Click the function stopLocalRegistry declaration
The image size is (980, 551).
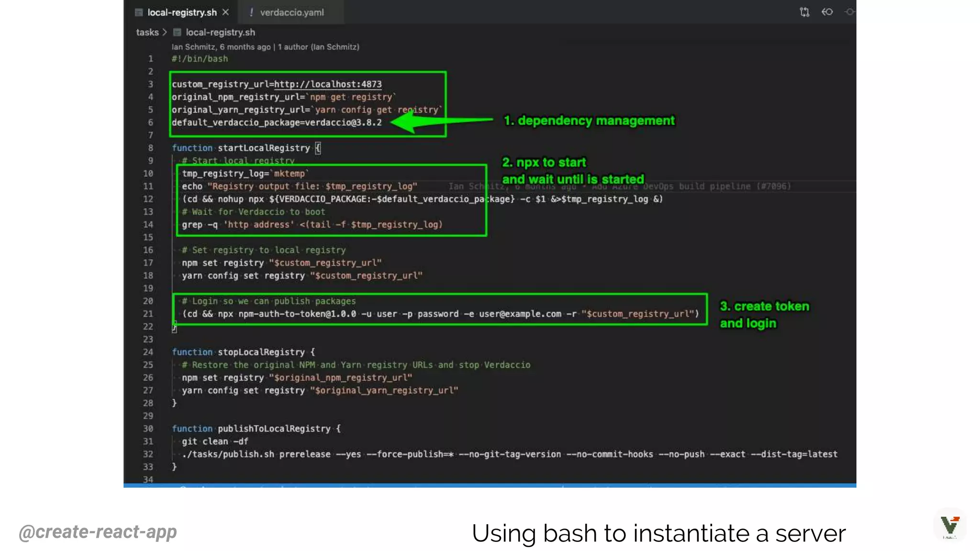click(244, 353)
